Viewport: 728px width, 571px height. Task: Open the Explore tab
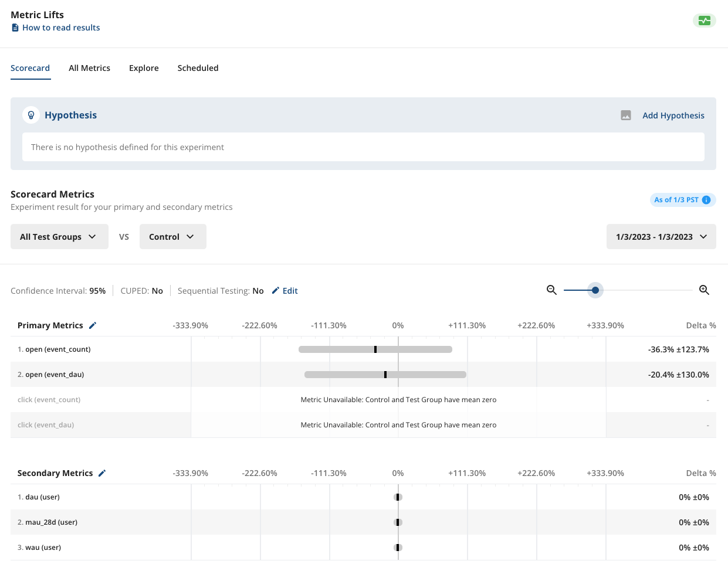click(144, 67)
